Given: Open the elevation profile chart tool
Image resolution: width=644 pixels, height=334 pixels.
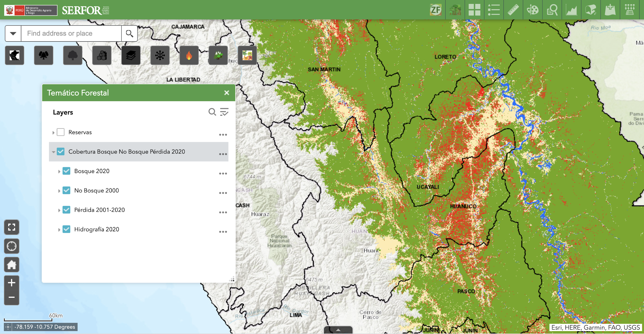Looking at the screenshot, I should point(571,10).
